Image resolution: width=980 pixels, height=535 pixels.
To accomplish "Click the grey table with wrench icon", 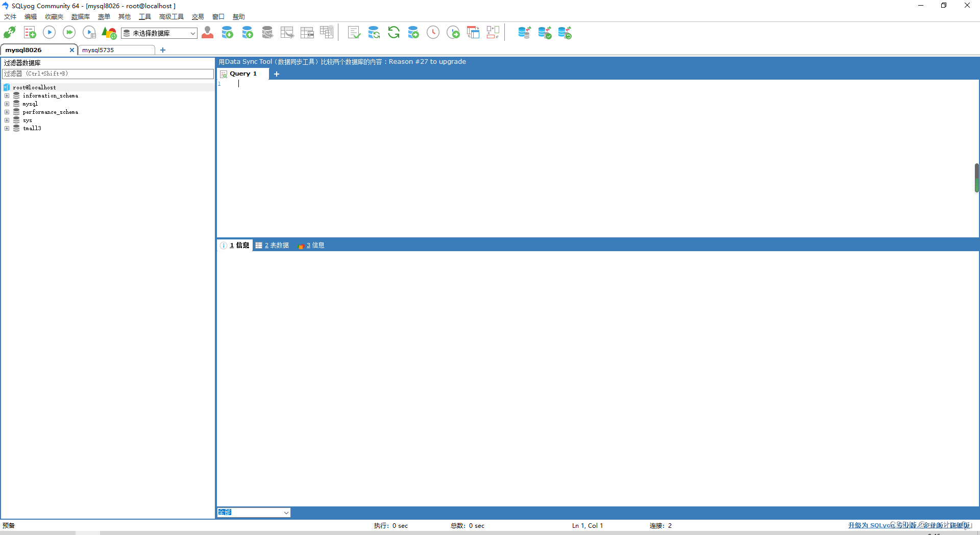I will point(327,33).
